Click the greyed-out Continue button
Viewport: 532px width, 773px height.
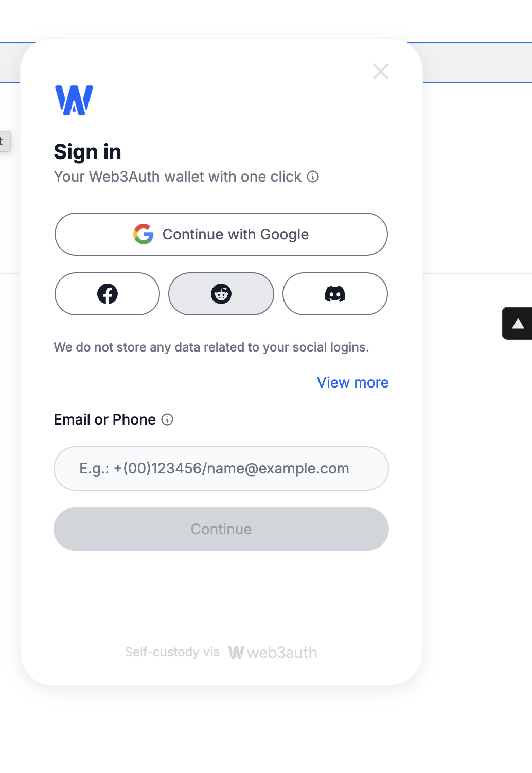pos(221,529)
